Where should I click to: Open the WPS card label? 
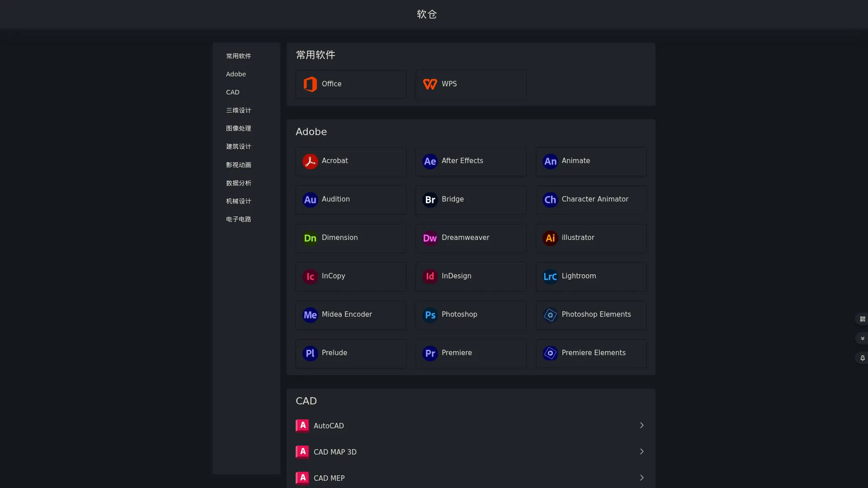click(x=449, y=84)
